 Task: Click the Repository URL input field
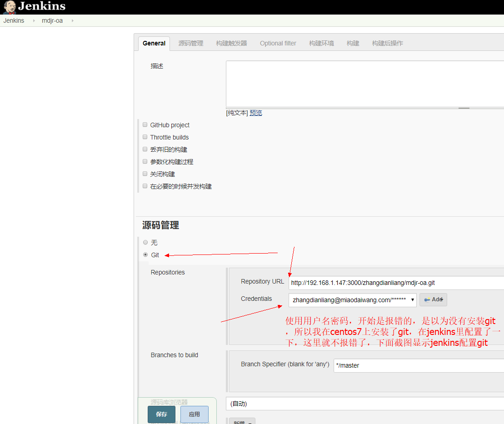click(x=396, y=283)
